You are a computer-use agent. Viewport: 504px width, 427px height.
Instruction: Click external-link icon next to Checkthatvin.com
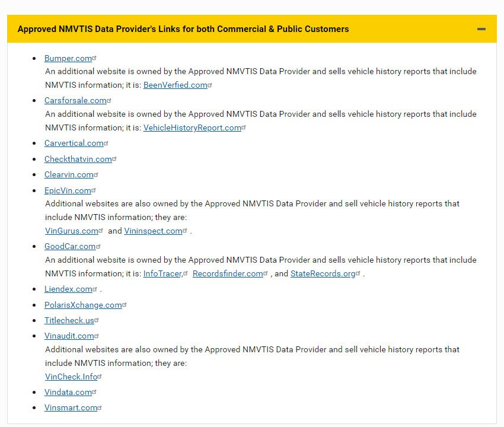click(x=114, y=159)
